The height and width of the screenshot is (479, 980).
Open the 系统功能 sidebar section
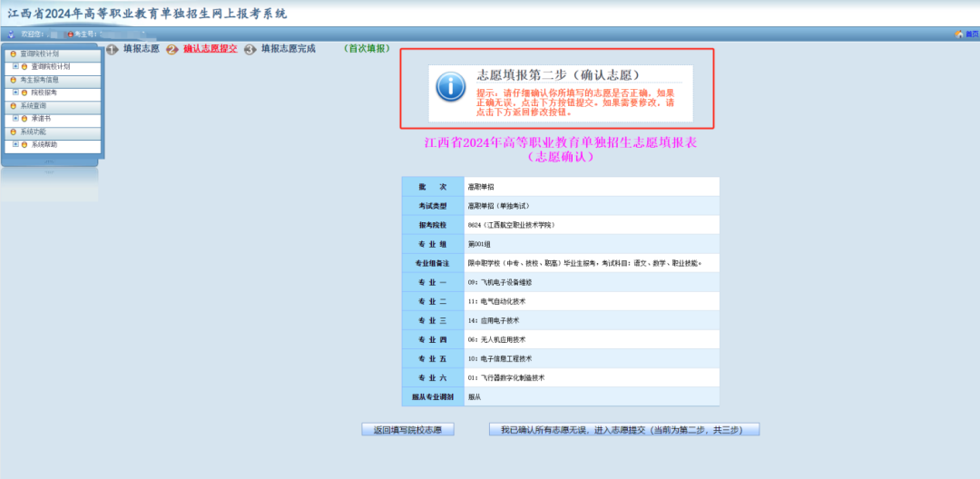point(52,132)
